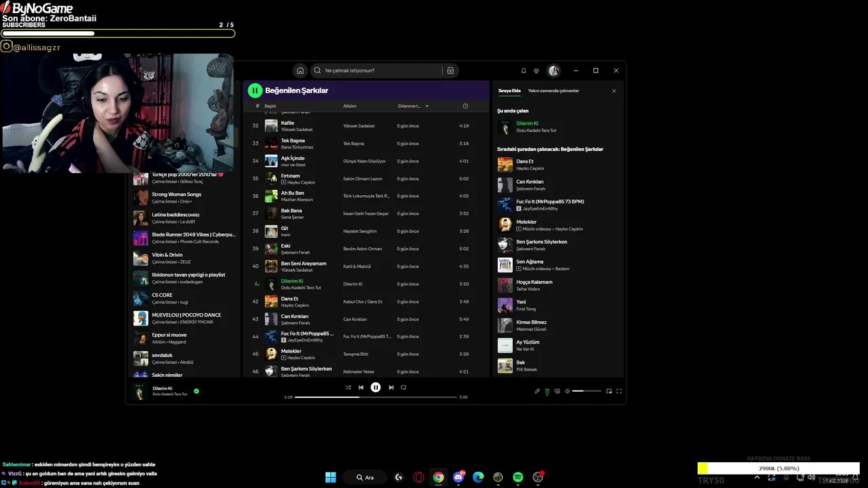The image size is (868, 488).
Task: Open Katil & Maktül album link
Action: pos(357,266)
